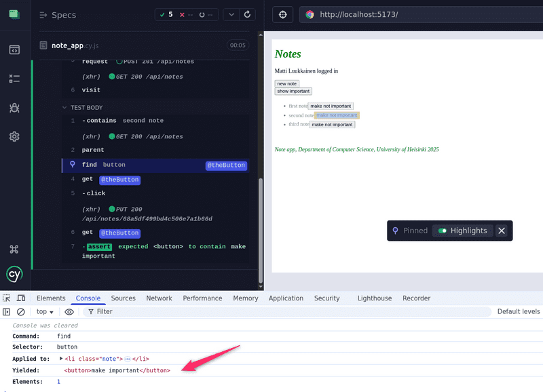This screenshot has height=392, width=543.
Task: Select the visit command row
Action: coord(156,90)
